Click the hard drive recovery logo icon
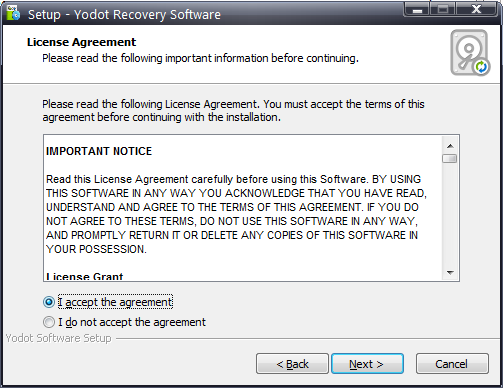The height and width of the screenshot is (388, 503). pos(470,53)
